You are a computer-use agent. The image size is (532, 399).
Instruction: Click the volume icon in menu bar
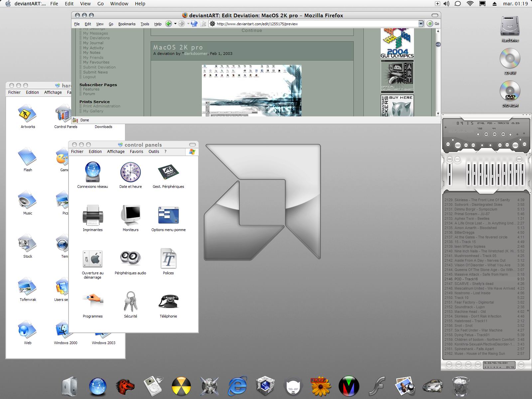(x=446, y=4)
